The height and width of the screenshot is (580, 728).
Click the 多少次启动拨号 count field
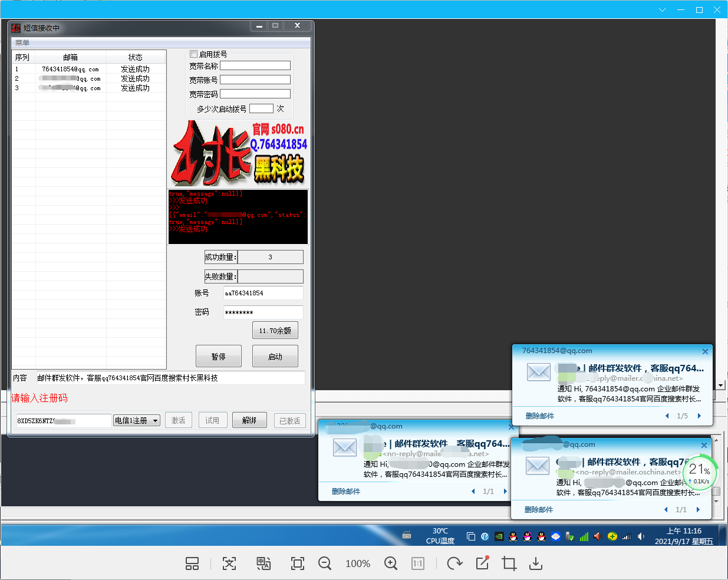pos(261,108)
